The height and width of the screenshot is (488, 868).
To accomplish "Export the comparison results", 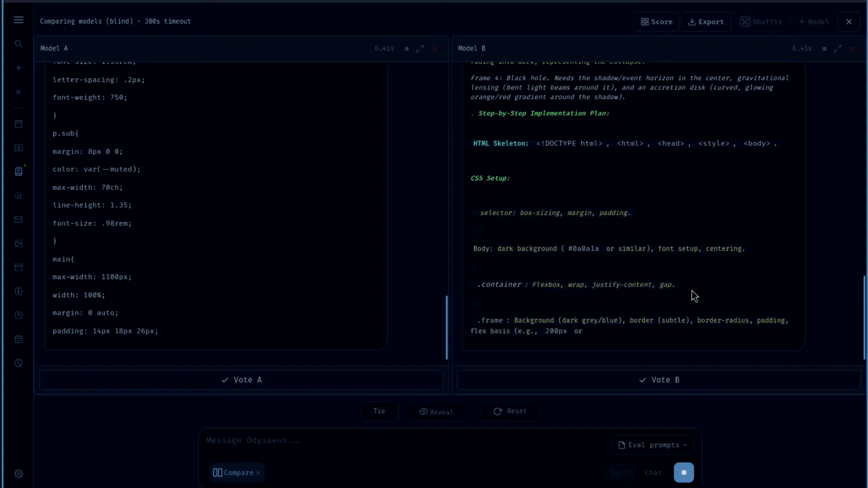I will click(x=706, y=22).
